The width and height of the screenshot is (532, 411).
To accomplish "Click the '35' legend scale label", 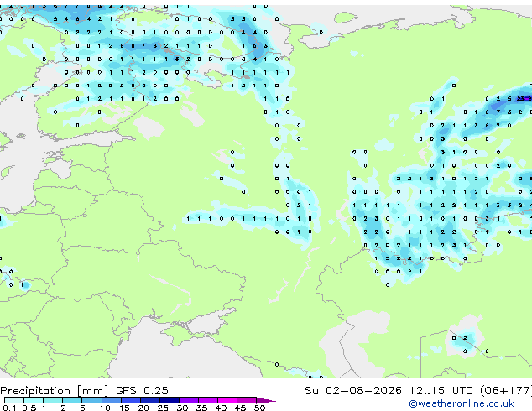I will click(x=201, y=408).
